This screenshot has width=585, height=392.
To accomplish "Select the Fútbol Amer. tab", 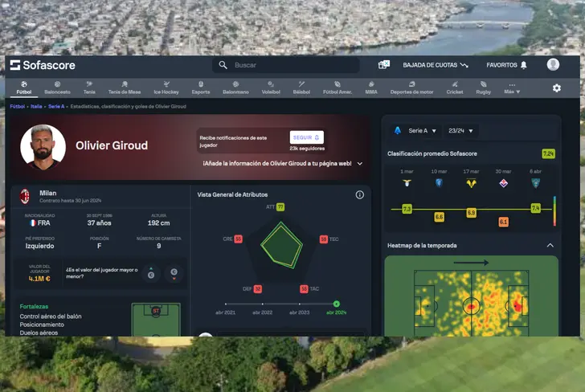I will click(337, 88).
